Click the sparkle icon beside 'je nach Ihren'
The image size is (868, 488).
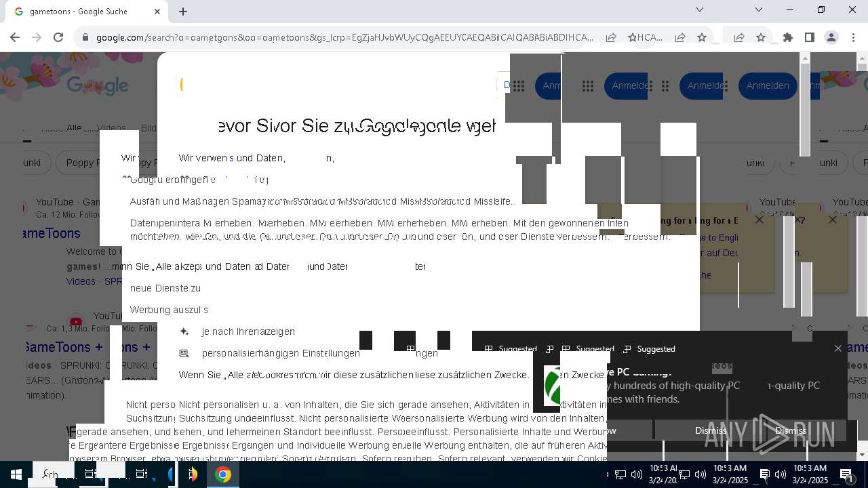pyautogui.click(x=184, y=331)
